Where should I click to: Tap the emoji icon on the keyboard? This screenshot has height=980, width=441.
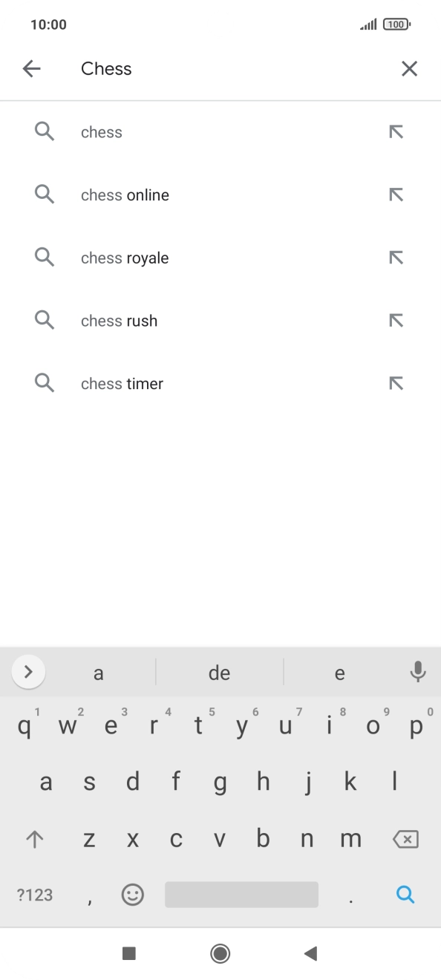pyautogui.click(x=132, y=895)
